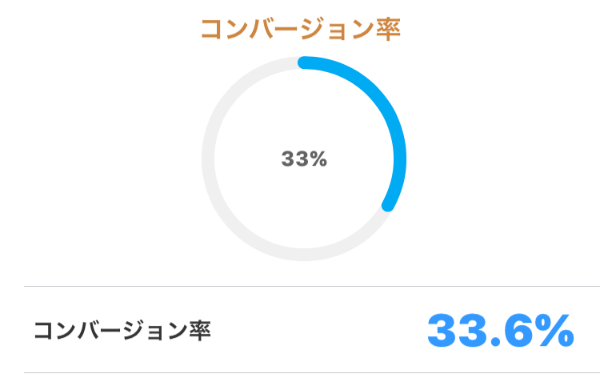Open the blue 33.6% value

501,331
